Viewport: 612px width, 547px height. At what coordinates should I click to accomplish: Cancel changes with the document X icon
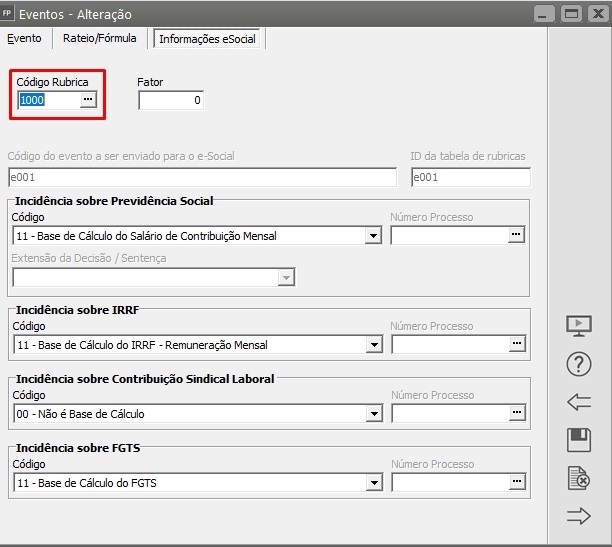pyautogui.click(x=579, y=478)
